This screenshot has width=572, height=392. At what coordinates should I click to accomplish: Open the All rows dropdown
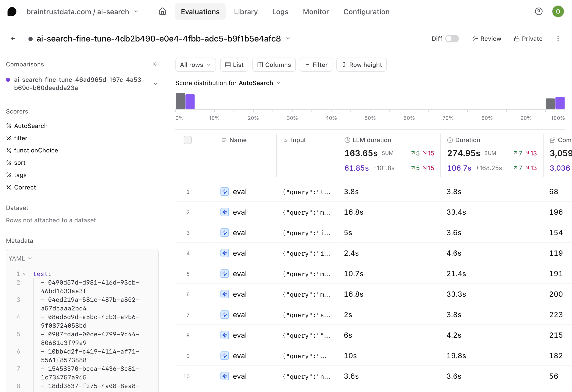[x=195, y=65]
